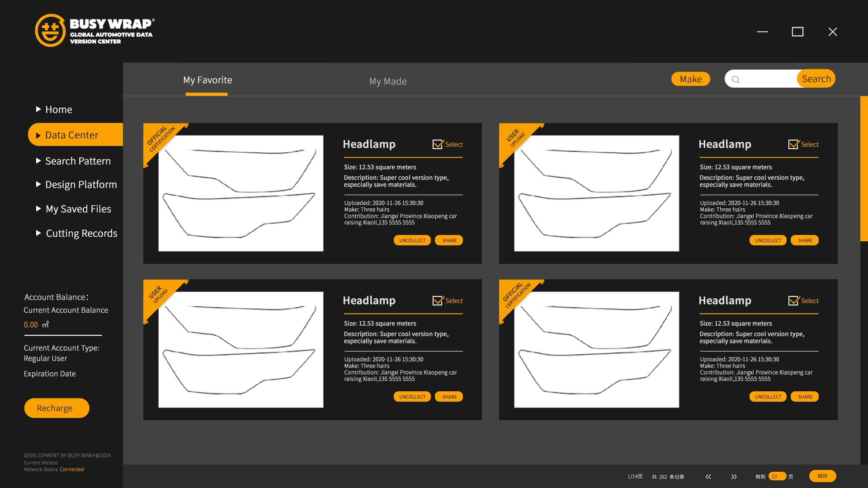Open My Saved Files section
Viewport: 868px width, 488px height.
[78, 209]
